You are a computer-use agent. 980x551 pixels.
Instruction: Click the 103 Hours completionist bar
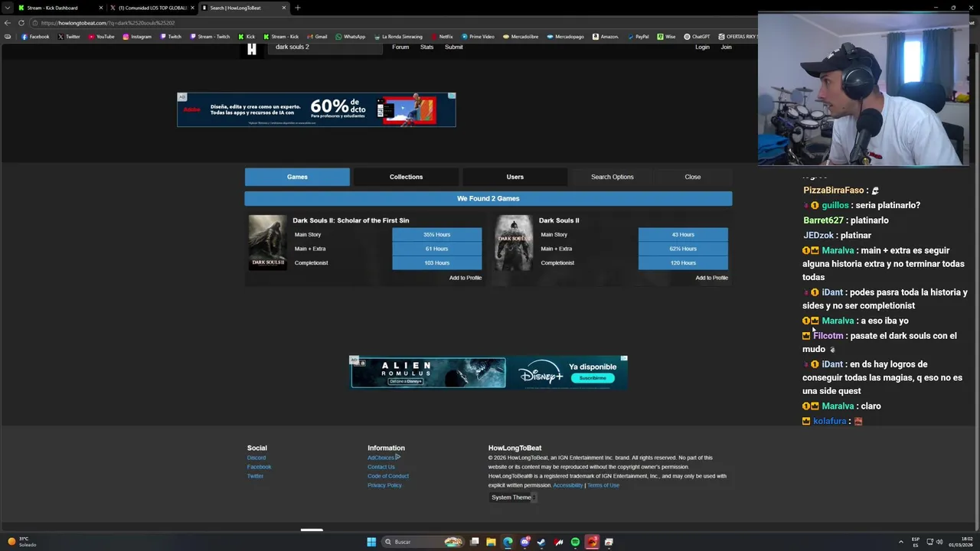pyautogui.click(x=437, y=263)
